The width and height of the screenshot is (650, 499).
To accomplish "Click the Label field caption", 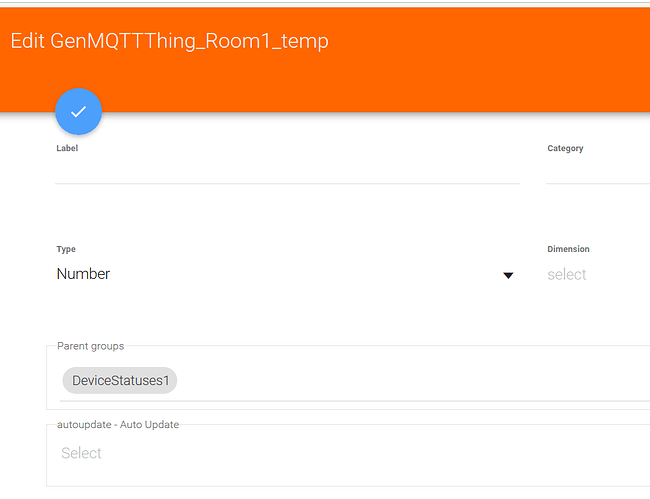I will 67,148.
